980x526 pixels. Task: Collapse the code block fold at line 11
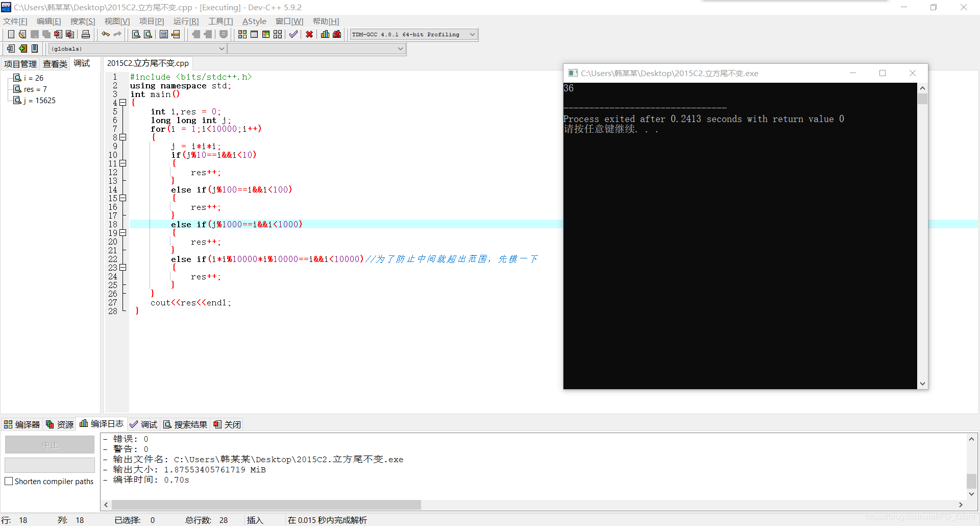123,163
